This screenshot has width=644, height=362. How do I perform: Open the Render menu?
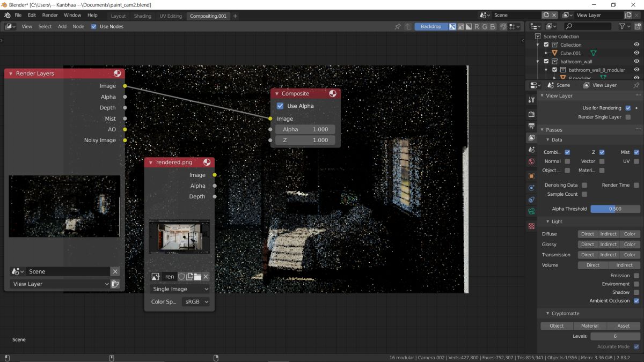50,16
